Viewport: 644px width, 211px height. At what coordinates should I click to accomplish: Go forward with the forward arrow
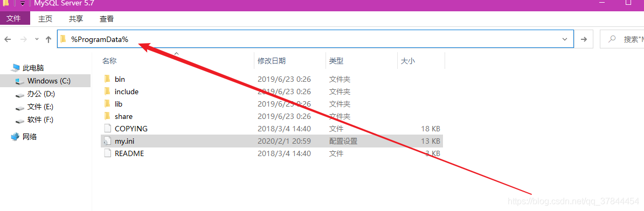(24, 39)
